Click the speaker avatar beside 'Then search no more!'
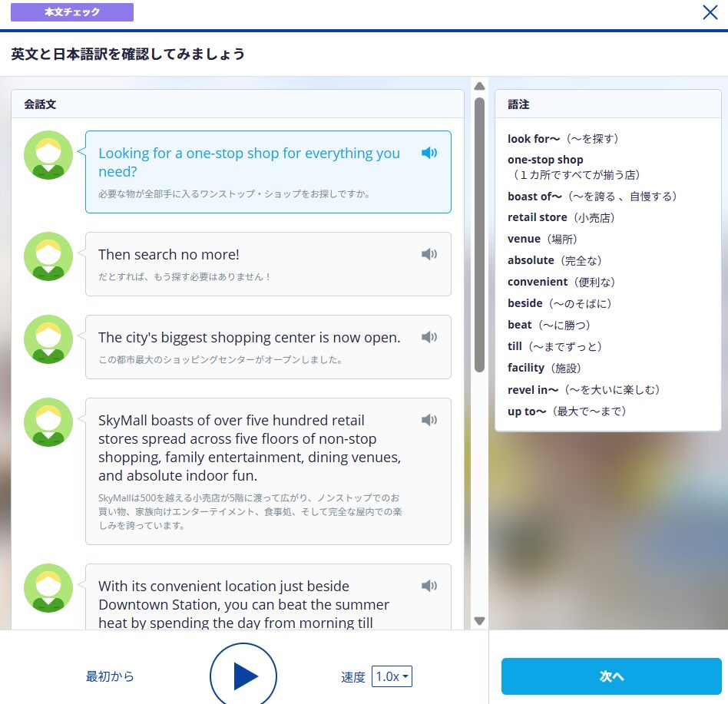 click(49, 256)
